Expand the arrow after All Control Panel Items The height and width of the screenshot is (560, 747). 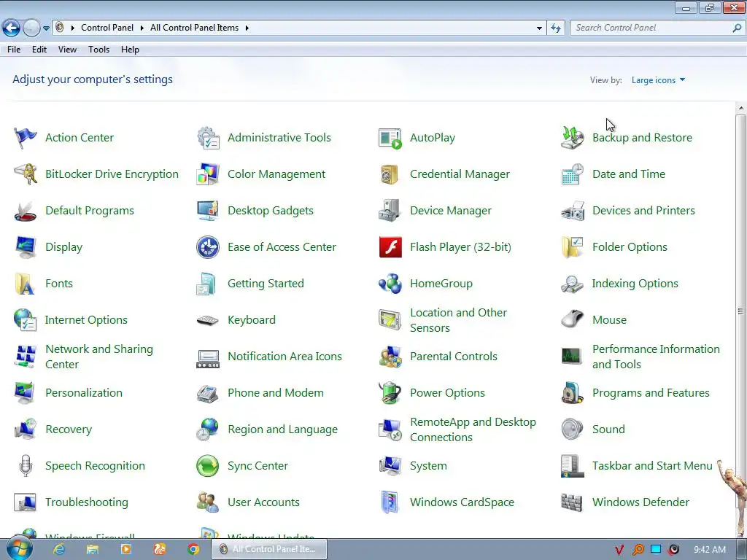(x=247, y=28)
